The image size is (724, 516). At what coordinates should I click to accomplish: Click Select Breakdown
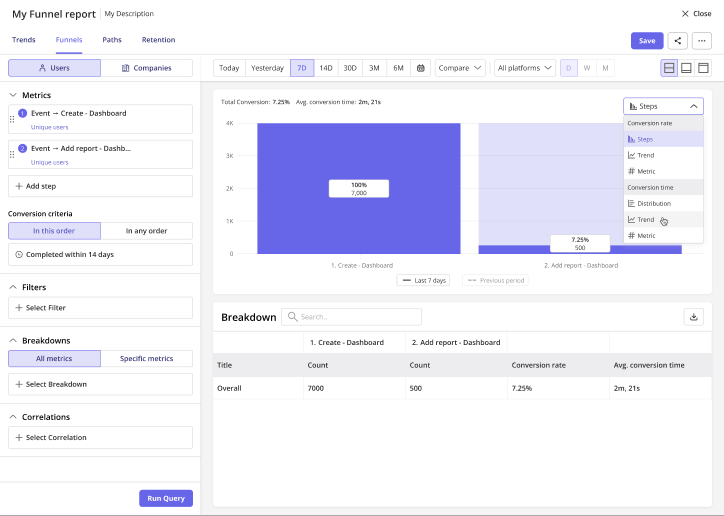click(x=100, y=384)
